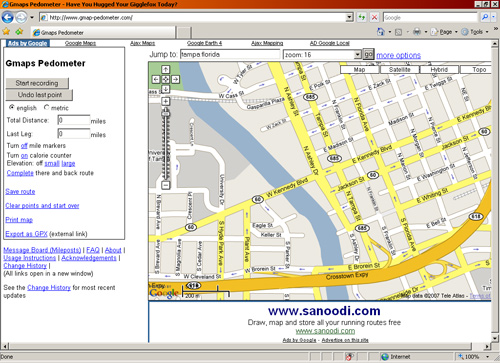Screen dimensions: 500x363
Task: Pan the map right with arrow
Action: tap(175, 79)
